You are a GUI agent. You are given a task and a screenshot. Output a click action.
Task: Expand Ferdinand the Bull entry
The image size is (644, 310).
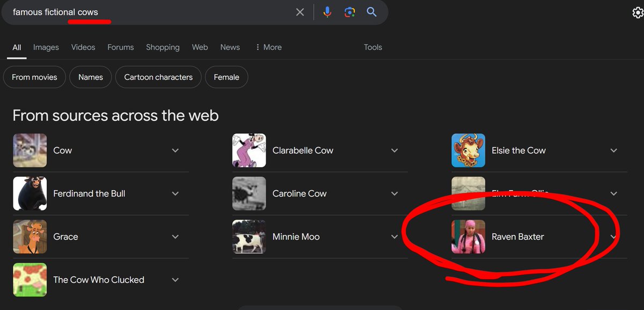coord(175,193)
